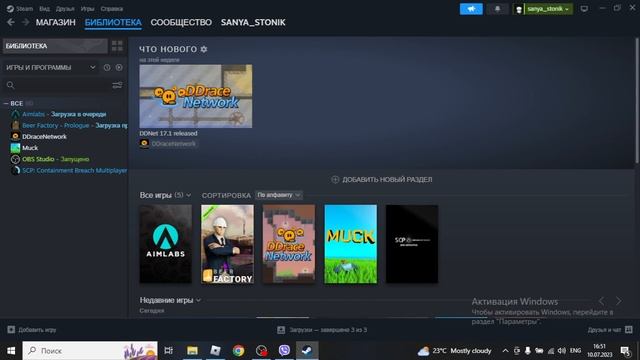Click ДОБАВИТЬ НОВЫЙ РАЗДЕЛ
This screenshot has height=360, width=640.
387,179
